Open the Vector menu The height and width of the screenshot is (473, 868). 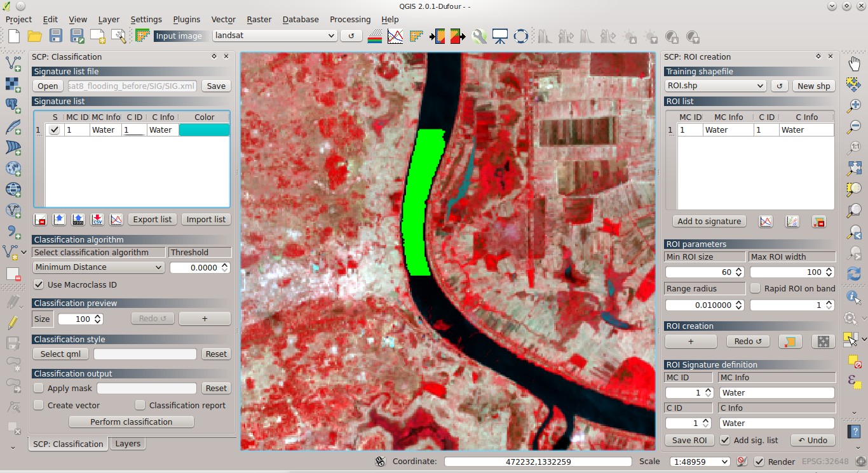tap(223, 20)
